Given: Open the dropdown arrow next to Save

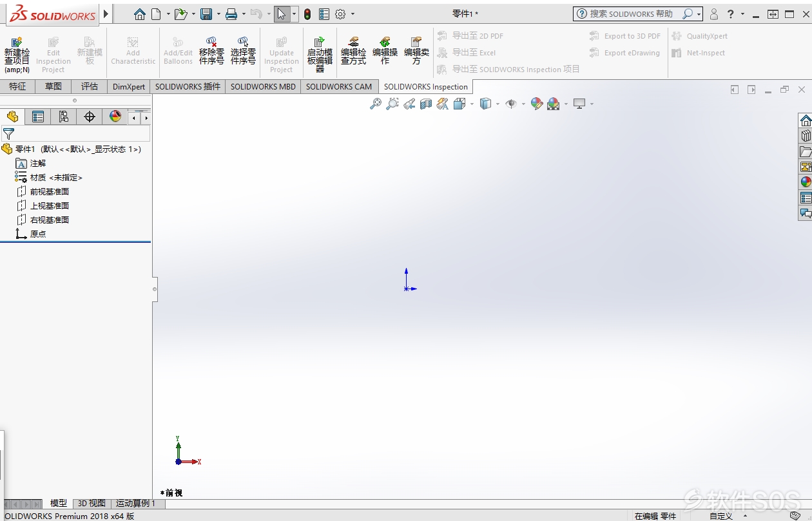Looking at the screenshot, I should [x=218, y=14].
